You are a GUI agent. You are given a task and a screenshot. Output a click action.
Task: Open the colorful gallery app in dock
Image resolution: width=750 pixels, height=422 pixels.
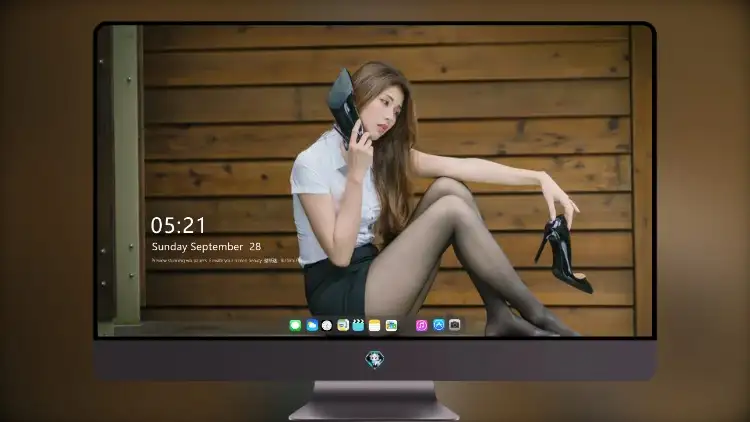tap(391, 325)
